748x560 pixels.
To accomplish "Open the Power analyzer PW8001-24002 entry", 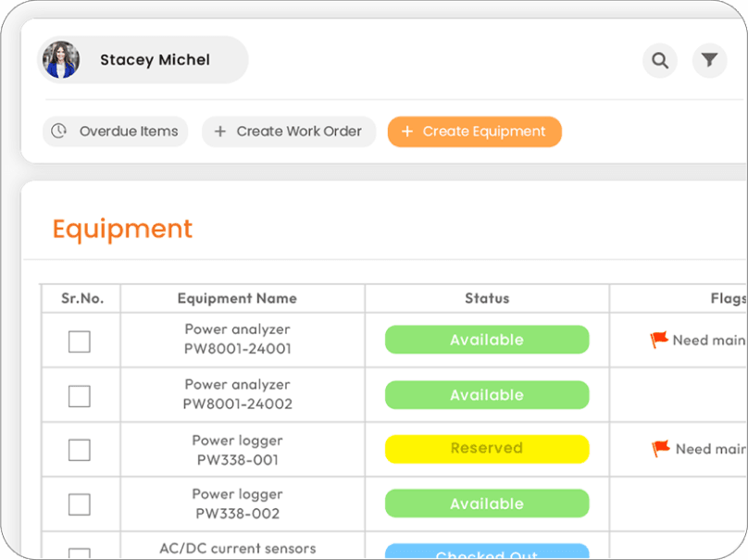I will pos(238,394).
